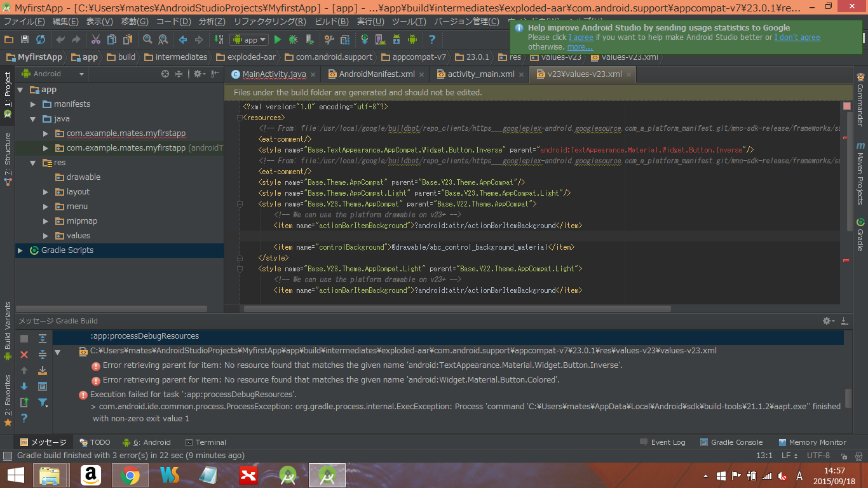868x488 pixels.
Task: Click the more... link in the notification
Action: point(580,47)
